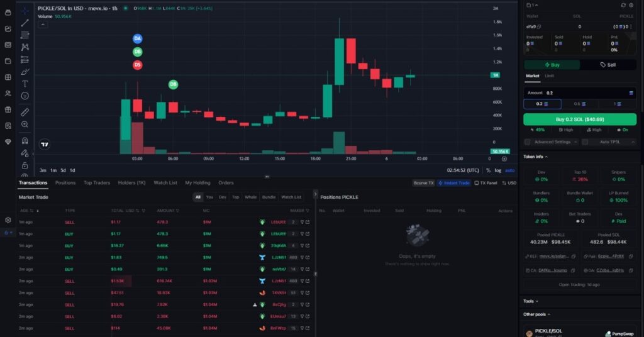This screenshot has width=644, height=337.
Task: Click the DA marker on the chart
Action: point(137,38)
